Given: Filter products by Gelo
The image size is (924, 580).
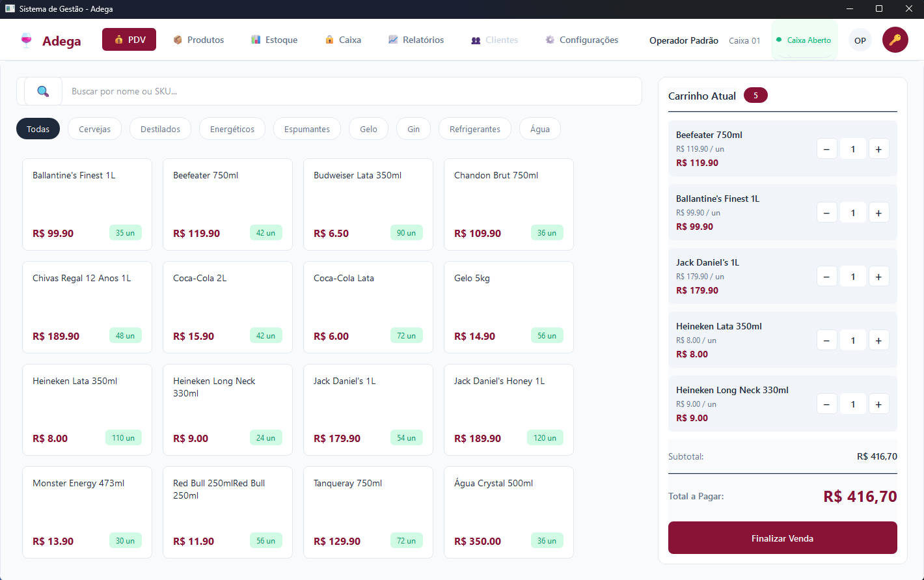Looking at the screenshot, I should [368, 129].
